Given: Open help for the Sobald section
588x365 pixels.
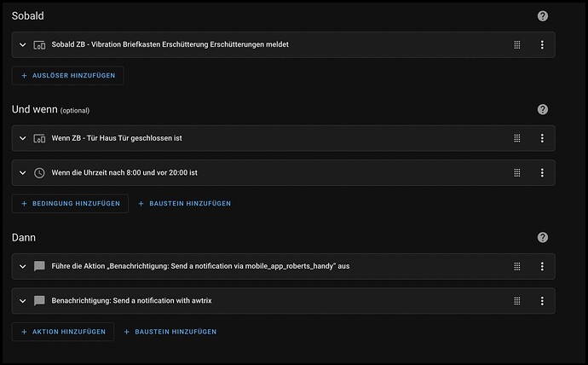Looking at the screenshot, I should [543, 16].
